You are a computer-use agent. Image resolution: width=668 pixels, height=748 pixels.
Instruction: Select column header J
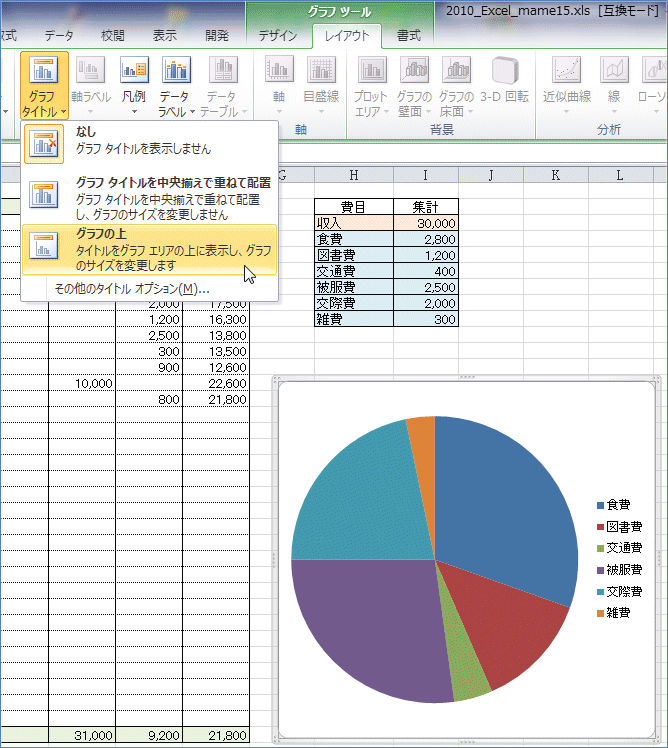click(491, 175)
